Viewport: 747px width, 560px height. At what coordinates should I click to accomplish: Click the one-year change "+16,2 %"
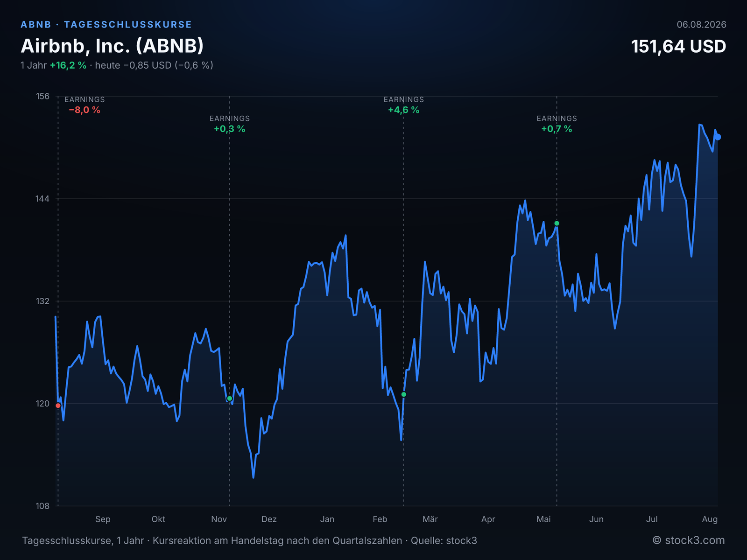pyautogui.click(x=68, y=65)
